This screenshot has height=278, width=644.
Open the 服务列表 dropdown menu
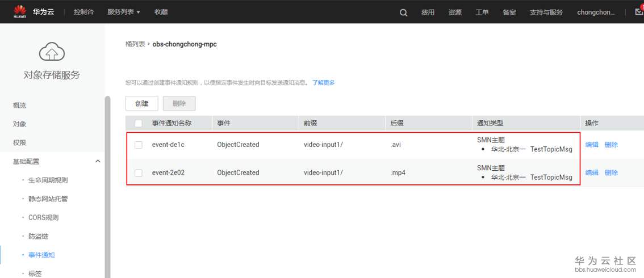coord(123,12)
